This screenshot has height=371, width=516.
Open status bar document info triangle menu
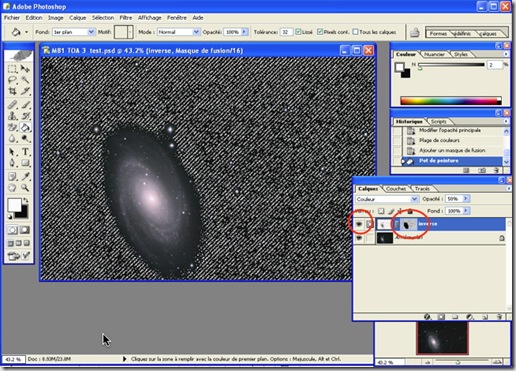pyautogui.click(x=124, y=359)
